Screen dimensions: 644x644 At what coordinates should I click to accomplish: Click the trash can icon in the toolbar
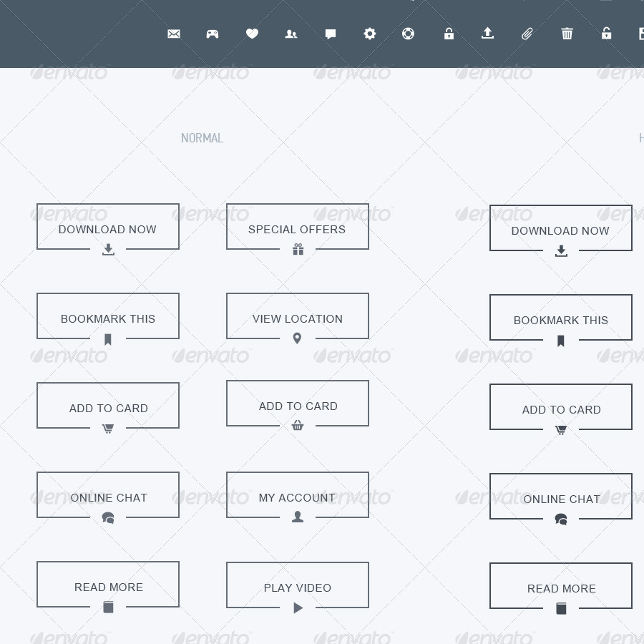(567, 34)
